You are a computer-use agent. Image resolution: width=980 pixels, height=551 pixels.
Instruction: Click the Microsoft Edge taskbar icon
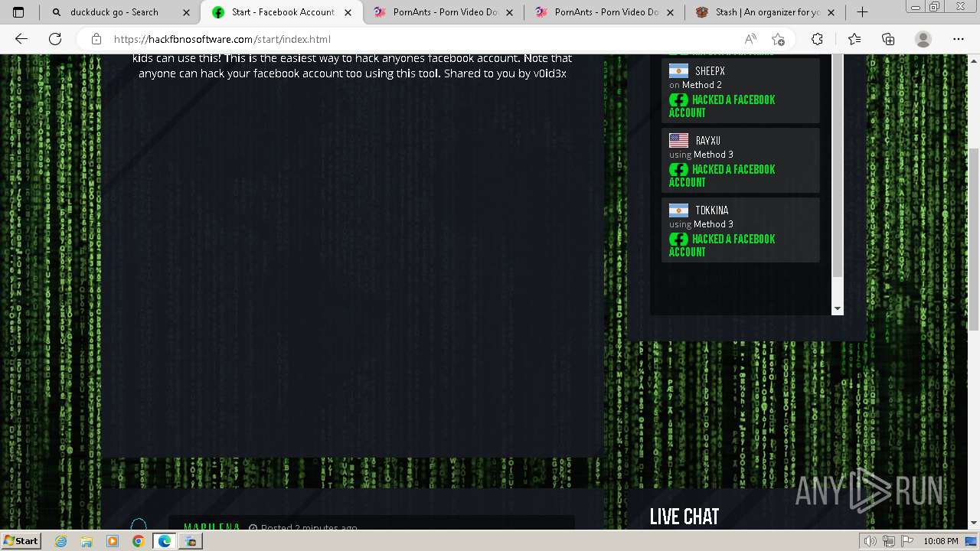click(164, 541)
